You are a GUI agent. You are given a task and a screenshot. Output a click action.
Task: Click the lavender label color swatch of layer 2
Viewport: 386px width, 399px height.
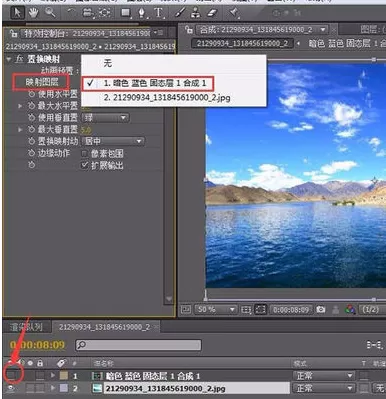pyautogui.click(x=64, y=388)
